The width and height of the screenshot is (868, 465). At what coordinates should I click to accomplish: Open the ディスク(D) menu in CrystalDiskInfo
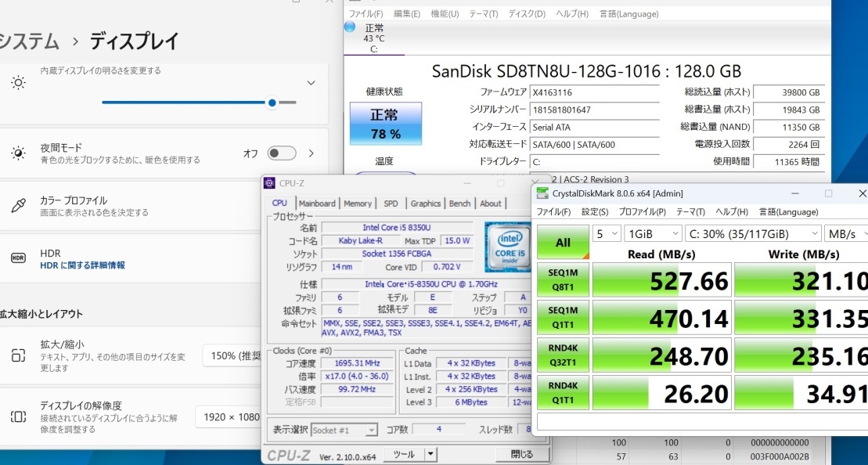point(527,14)
